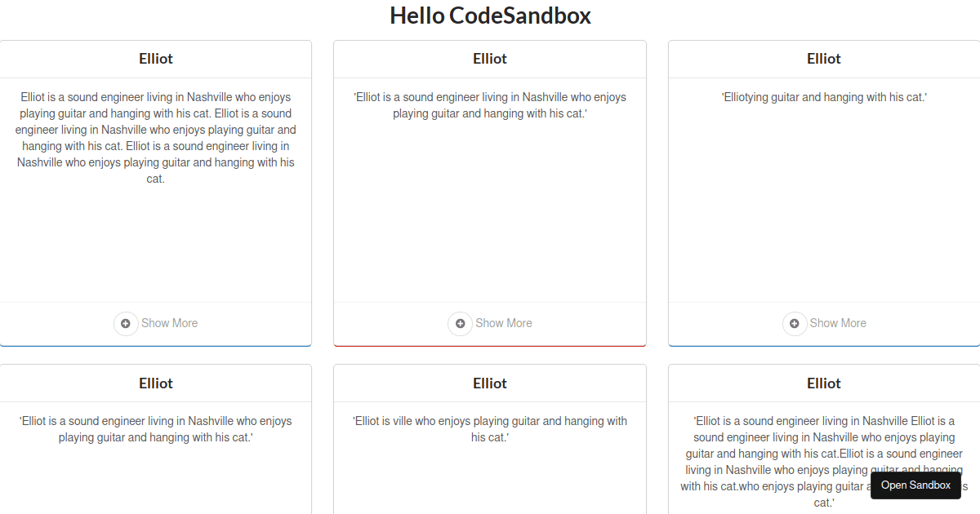
Task: Click the plus circle under the repeated-text card
Action: (126, 324)
